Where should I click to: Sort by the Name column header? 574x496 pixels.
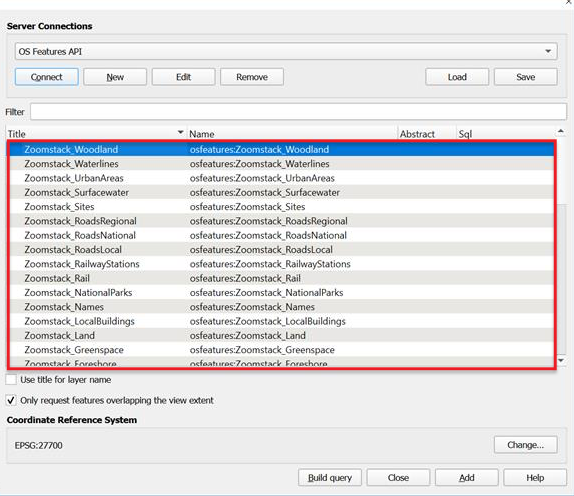click(292, 134)
